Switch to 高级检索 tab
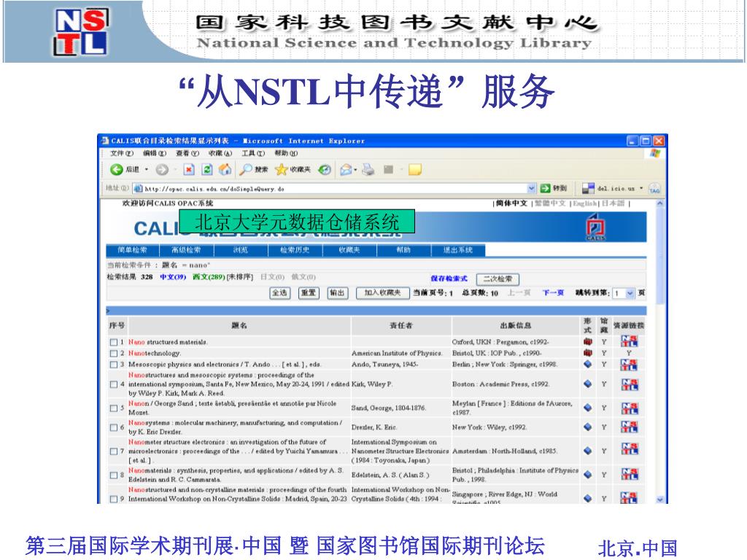Image resolution: width=747 pixels, height=560 pixels. pyautogui.click(x=186, y=250)
